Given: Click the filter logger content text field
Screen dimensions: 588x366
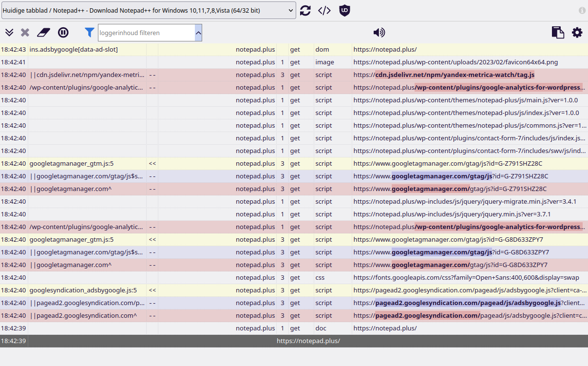Looking at the screenshot, I should click(146, 33).
